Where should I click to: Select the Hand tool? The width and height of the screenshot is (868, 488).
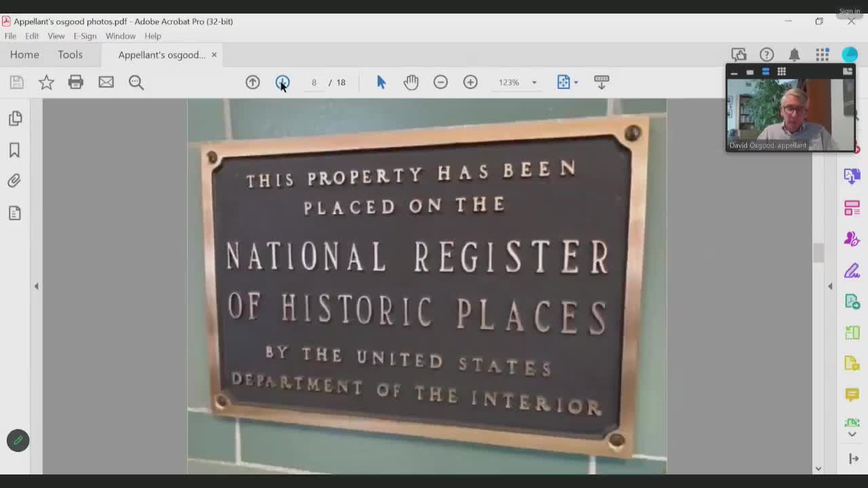[x=411, y=82]
